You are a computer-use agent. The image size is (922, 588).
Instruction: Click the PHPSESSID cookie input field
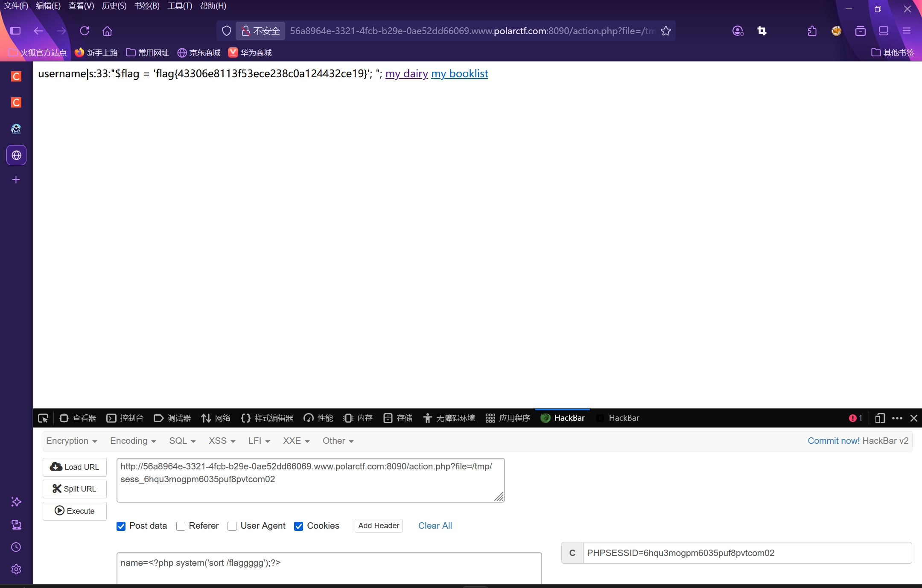click(747, 553)
